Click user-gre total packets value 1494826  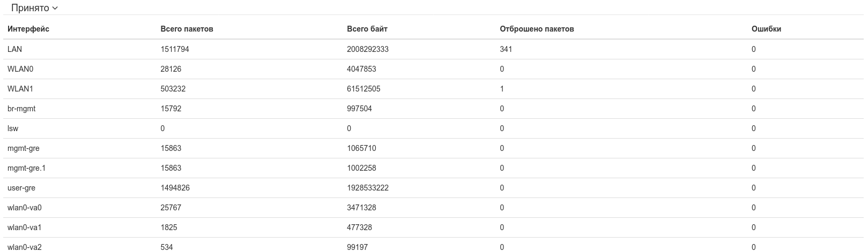(175, 188)
